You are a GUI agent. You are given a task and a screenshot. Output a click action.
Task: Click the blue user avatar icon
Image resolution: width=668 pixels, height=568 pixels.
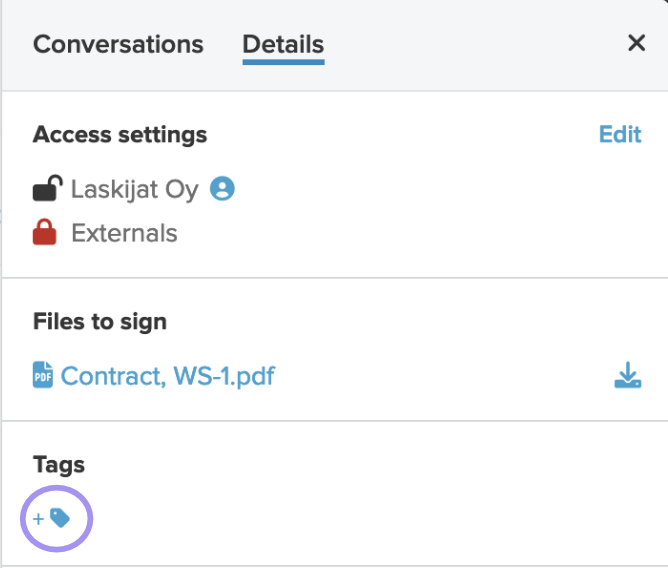222,188
